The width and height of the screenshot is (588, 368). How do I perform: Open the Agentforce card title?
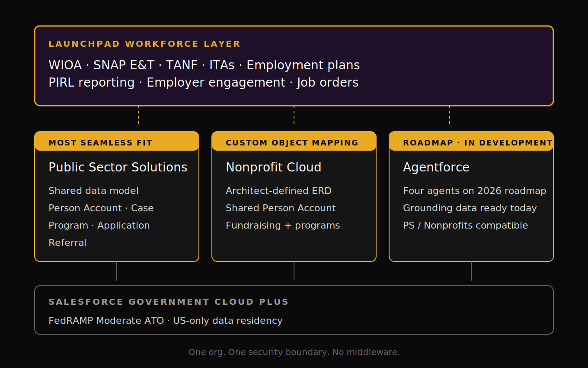coord(436,168)
